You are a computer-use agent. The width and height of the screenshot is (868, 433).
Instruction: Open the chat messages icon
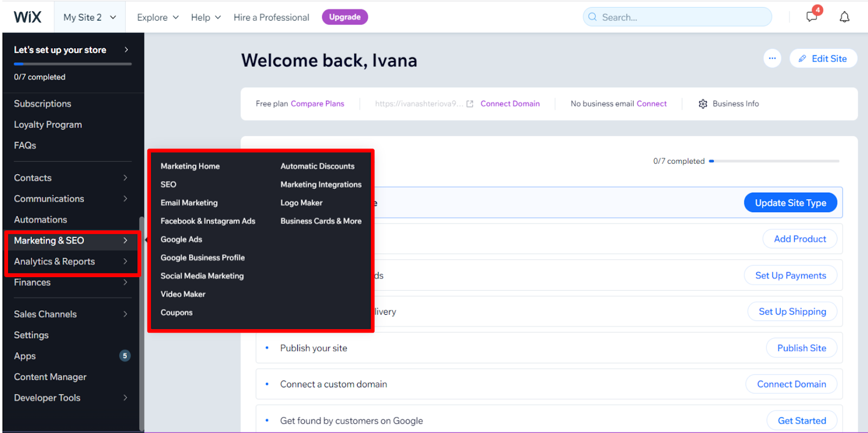[x=812, y=16]
